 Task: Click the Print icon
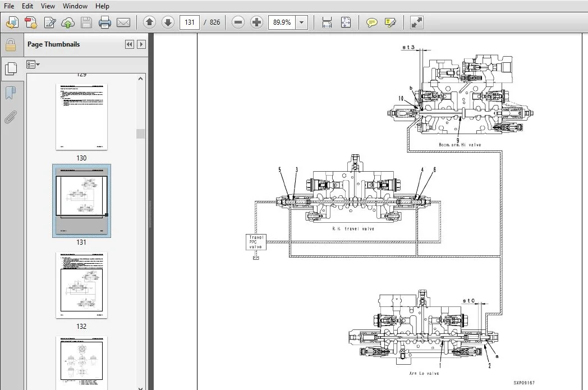(104, 22)
